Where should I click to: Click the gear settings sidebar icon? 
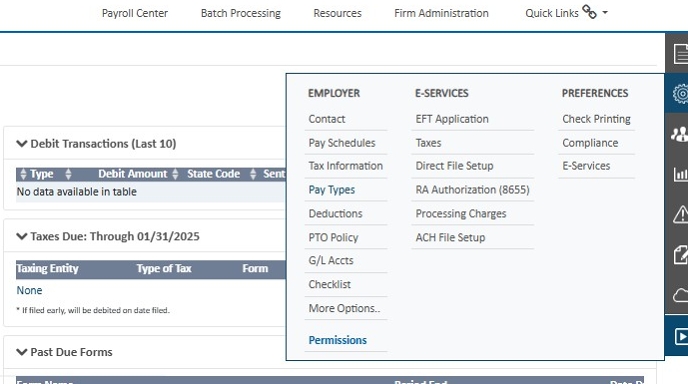(680, 93)
